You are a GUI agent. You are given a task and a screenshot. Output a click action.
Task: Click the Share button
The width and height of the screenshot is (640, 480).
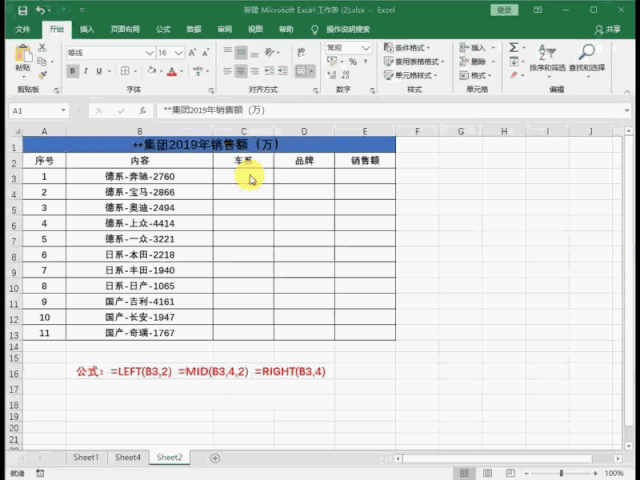point(608,29)
